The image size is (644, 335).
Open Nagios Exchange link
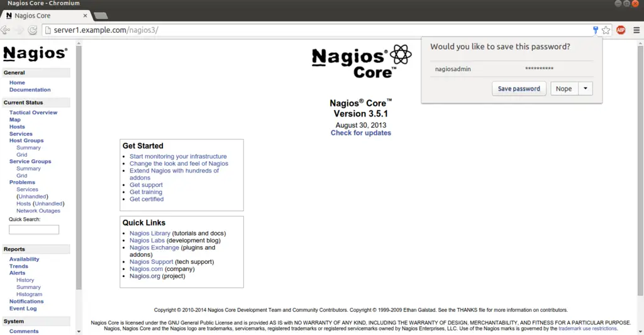point(155,247)
